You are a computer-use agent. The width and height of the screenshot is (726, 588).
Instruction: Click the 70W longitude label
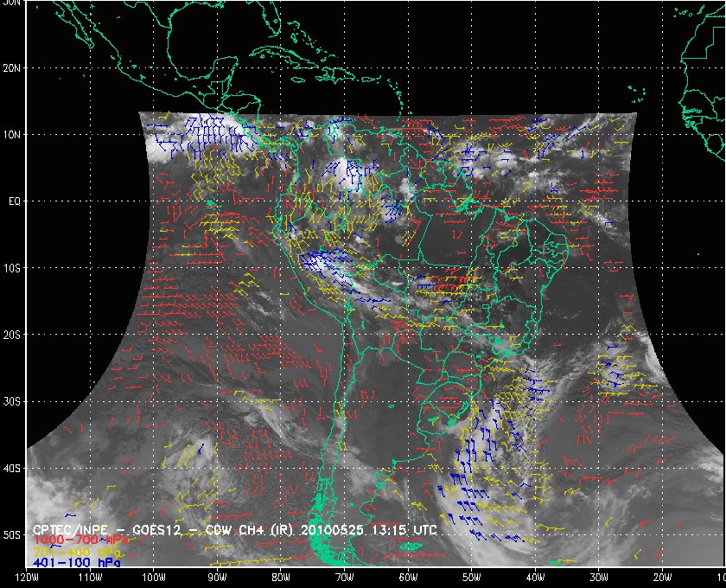[x=345, y=578]
